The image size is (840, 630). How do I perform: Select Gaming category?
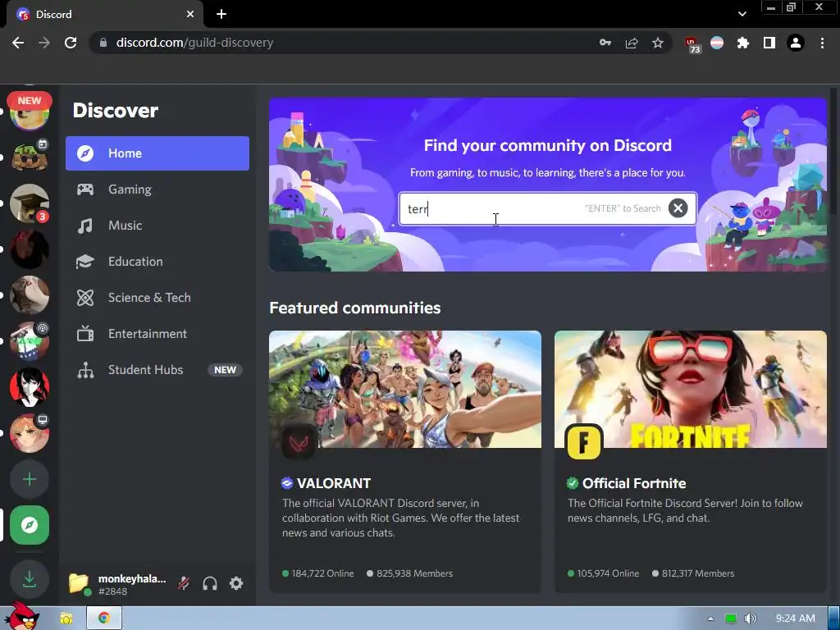pos(157,189)
